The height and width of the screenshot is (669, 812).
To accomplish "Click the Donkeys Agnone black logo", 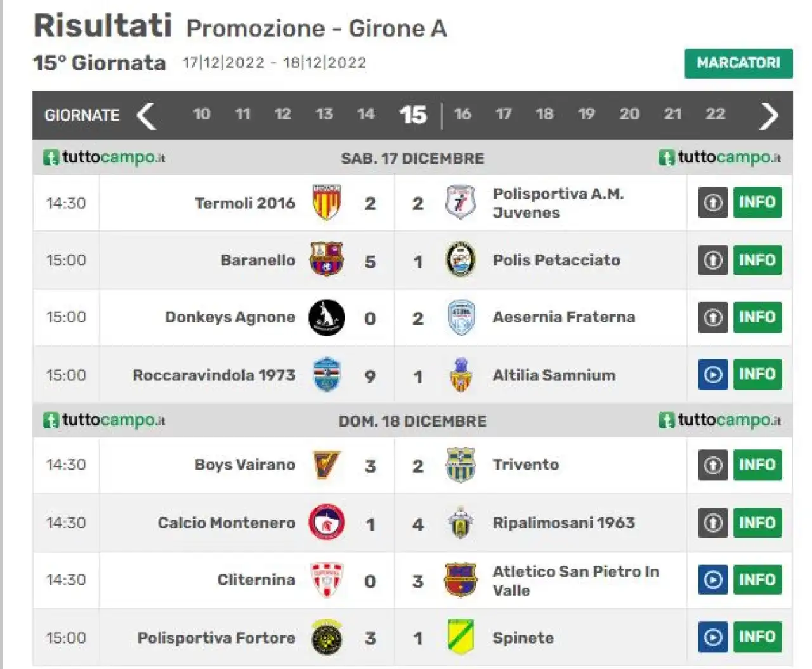I will (x=327, y=317).
